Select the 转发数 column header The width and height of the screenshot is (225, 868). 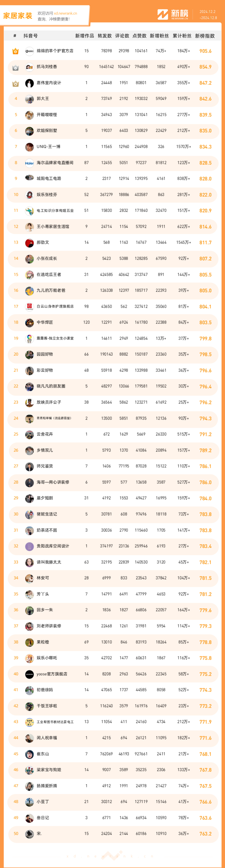pos(105,36)
